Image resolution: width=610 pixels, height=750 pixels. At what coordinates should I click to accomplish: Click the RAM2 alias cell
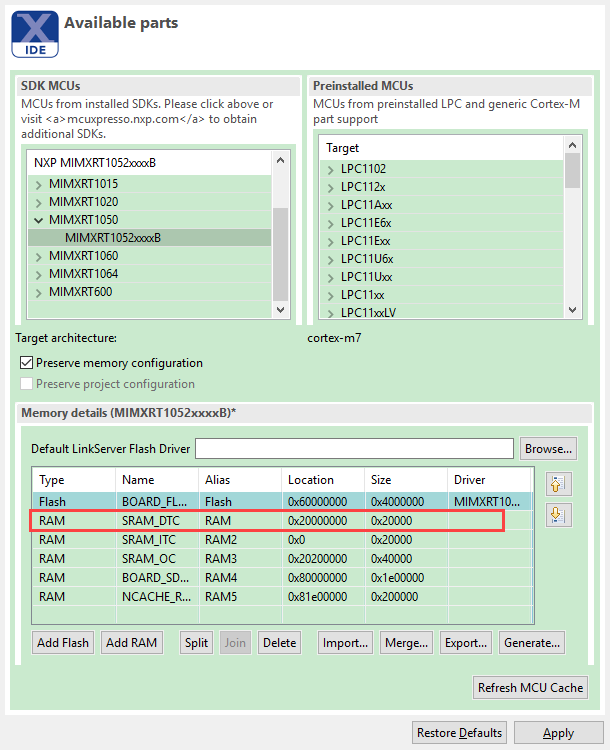[240, 540]
